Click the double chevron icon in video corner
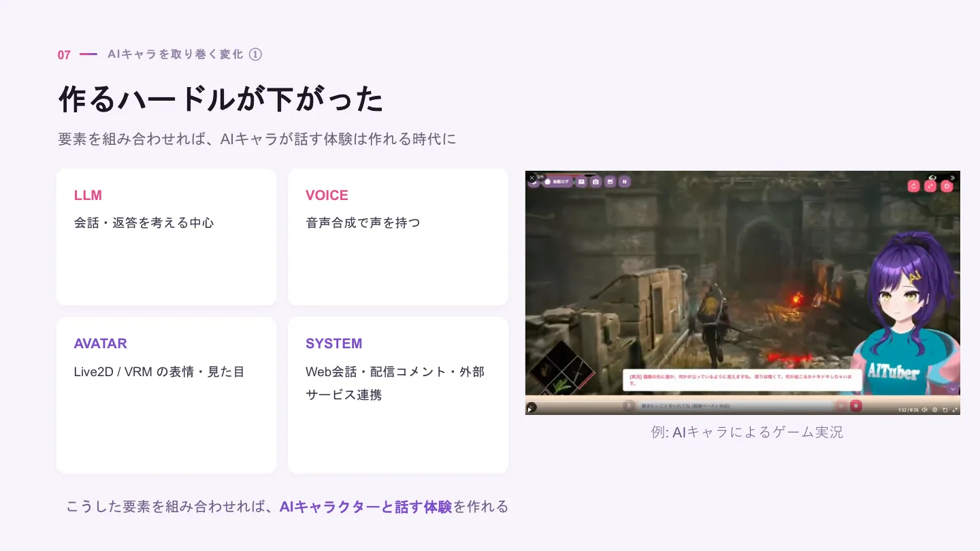Image resolution: width=980 pixels, height=551 pixels. point(953,178)
